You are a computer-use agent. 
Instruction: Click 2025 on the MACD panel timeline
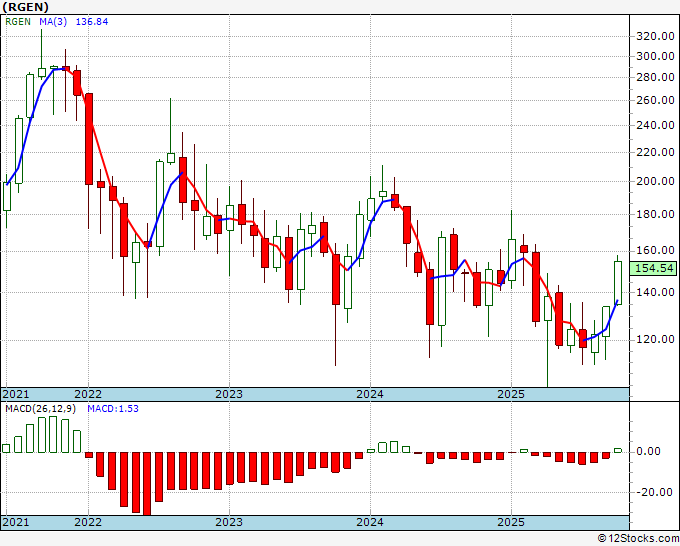(511, 522)
